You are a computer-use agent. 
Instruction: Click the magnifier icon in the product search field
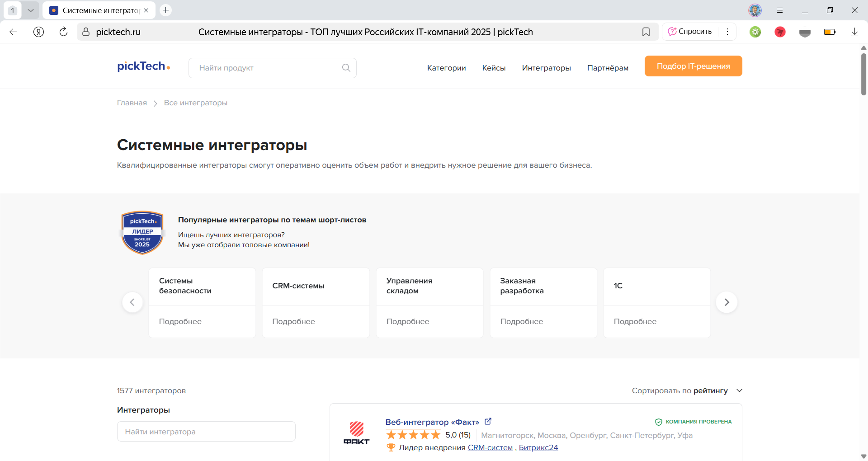pos(346,68)
